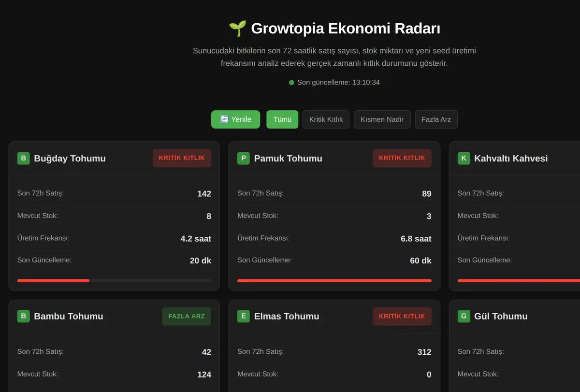
Task: Click Pamuk Tohumu's update value 60 dk
Action: coord(420,261)
